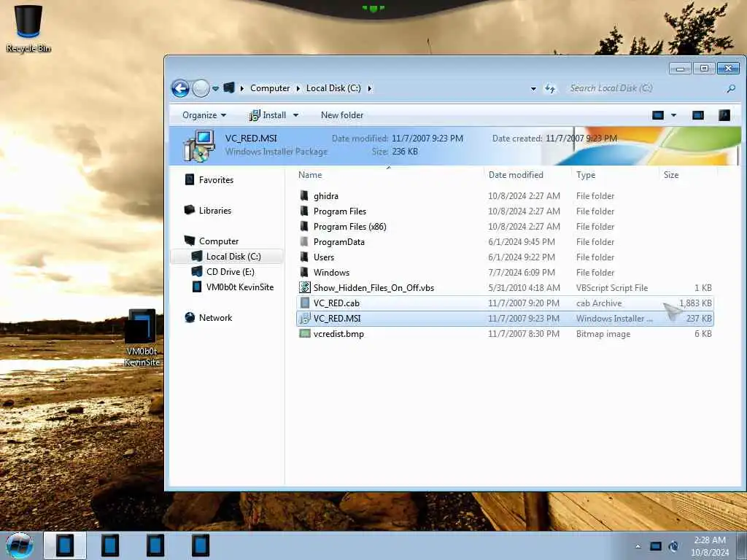Open the help icon in toolbar
747x560 pixels.
(724, 115)
